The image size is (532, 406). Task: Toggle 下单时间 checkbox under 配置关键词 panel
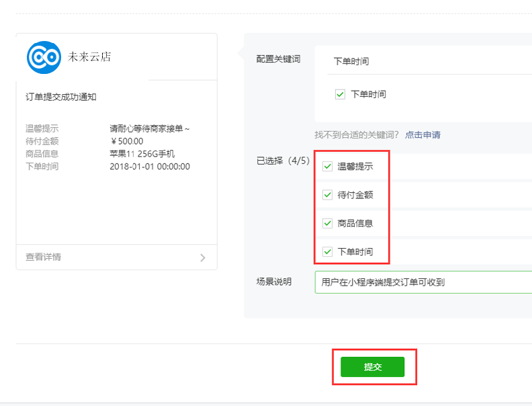coord(340,94)
